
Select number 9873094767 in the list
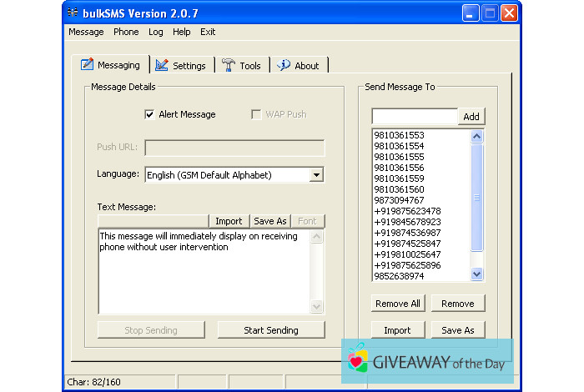tap(399, 200)
